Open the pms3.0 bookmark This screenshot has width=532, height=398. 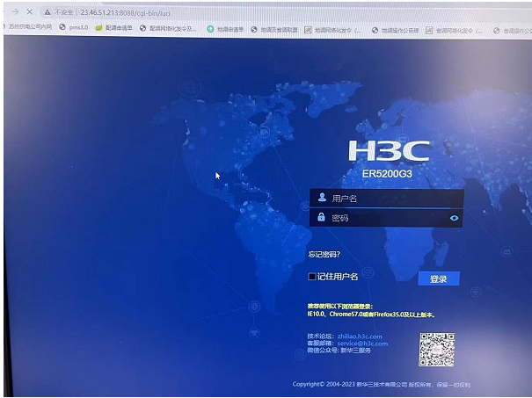click(x=74, y=27)
